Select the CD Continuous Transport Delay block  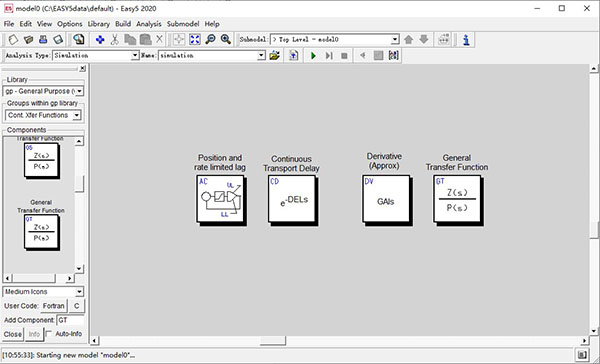(x=293, y=199)
